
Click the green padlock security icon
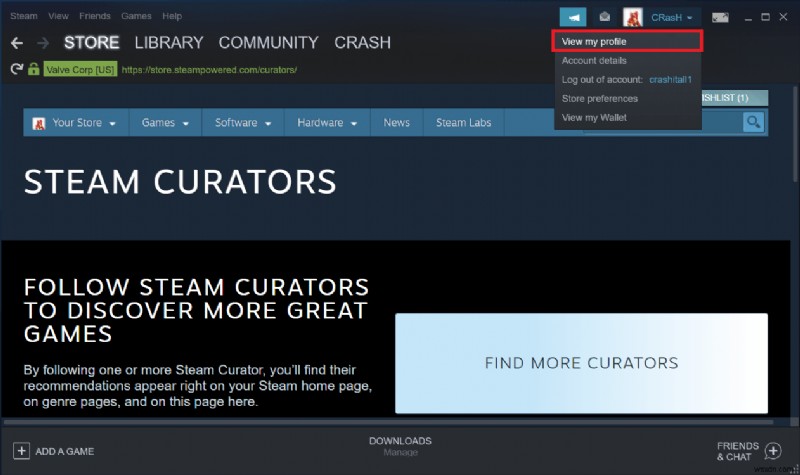34,69
